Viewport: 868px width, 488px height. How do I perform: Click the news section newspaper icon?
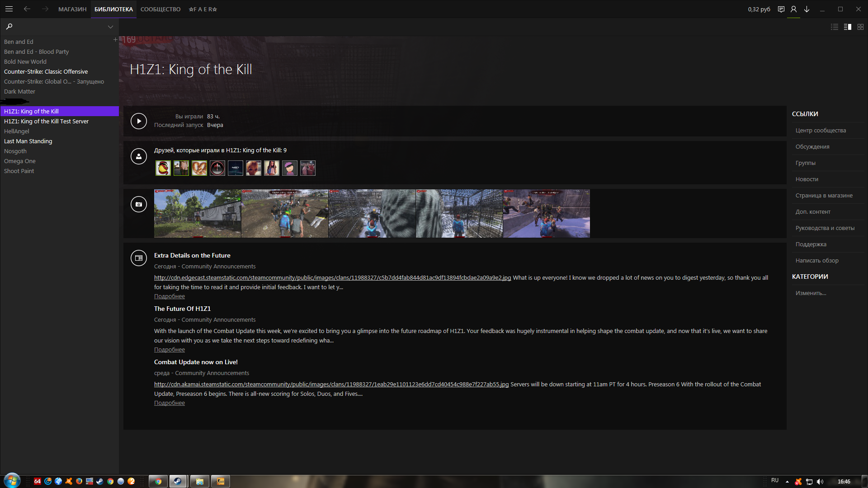pos(139,258)
